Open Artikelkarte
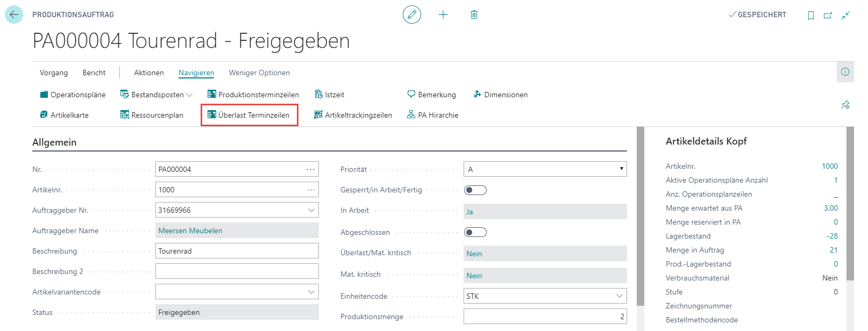Screen dimensions: 868x331 click(64, 115)
